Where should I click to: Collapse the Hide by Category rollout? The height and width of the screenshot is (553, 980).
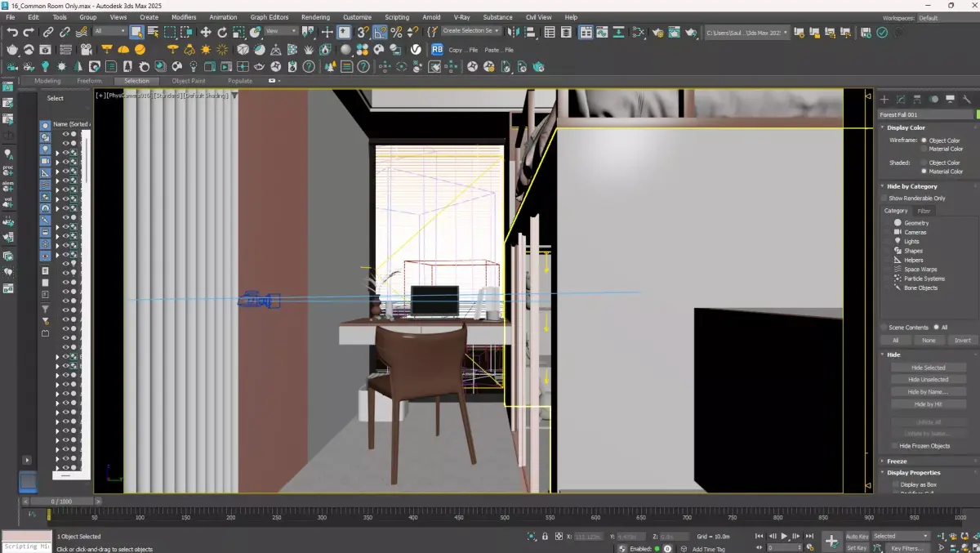coord(912,186)
